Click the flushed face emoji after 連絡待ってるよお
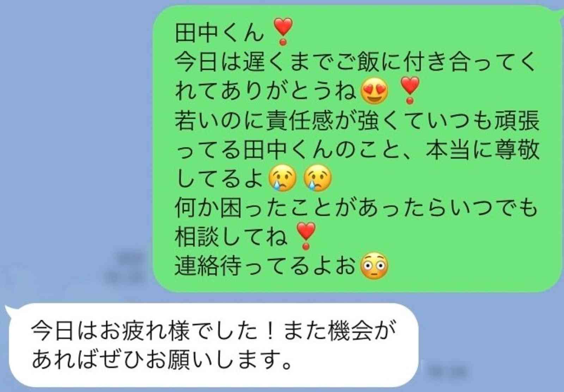The width and height of the screenshot is (564, 392). pyautogui.click(x=374, y=266)
